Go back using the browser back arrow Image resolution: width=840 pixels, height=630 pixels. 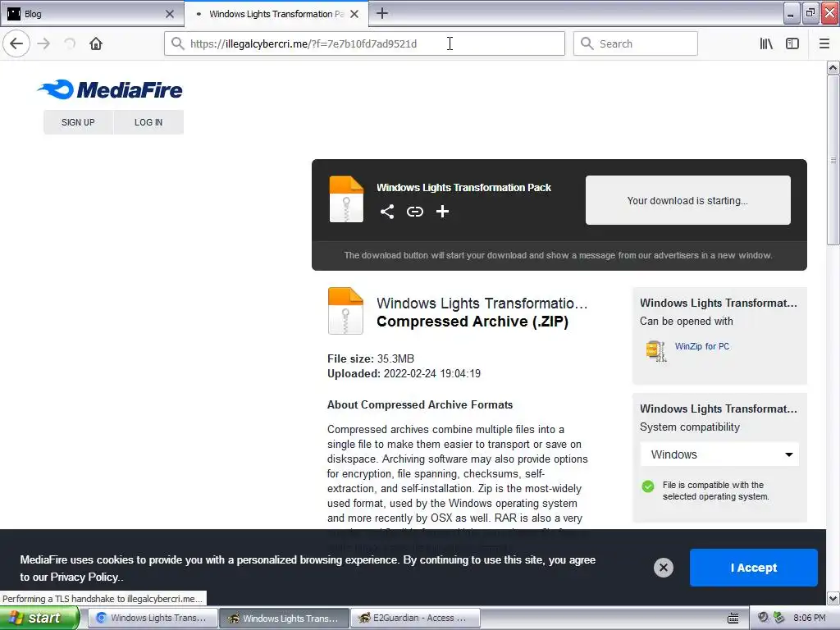point(16,43)
